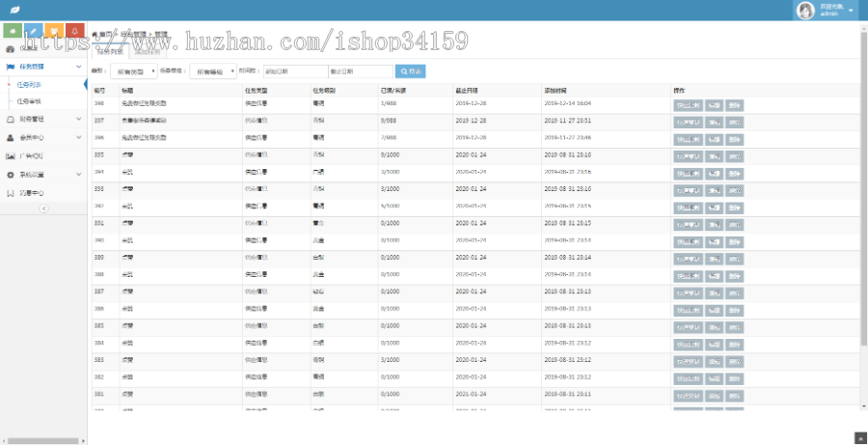
Task: Click the deadline 2021-01-24 in row 381
Action: (471, 394)
